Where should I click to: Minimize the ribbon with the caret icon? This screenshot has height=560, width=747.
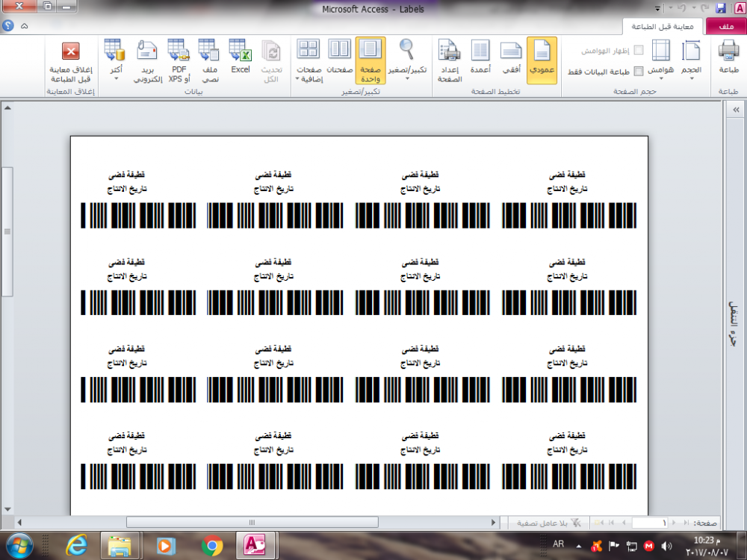[25, 25]
